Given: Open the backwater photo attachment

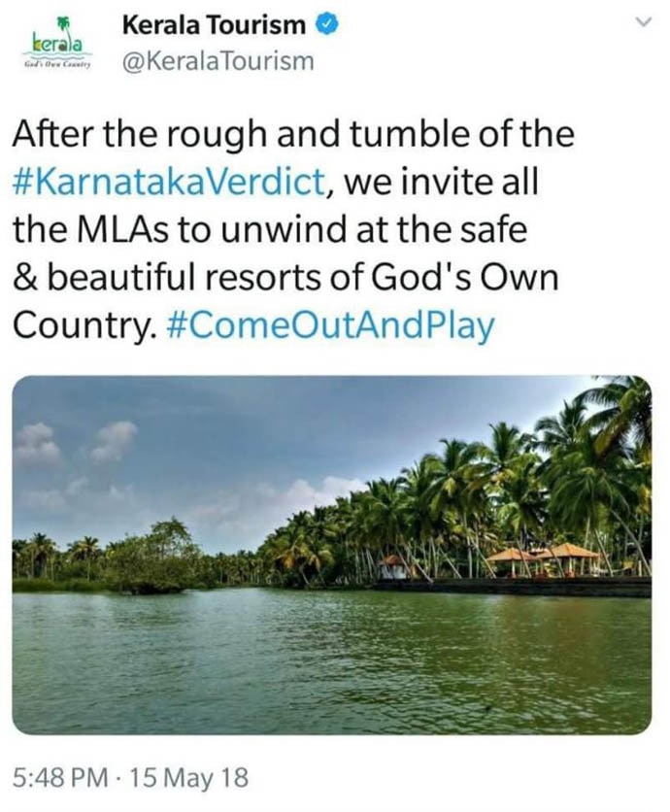Looking at the screenshot, I should click(331, 554).
